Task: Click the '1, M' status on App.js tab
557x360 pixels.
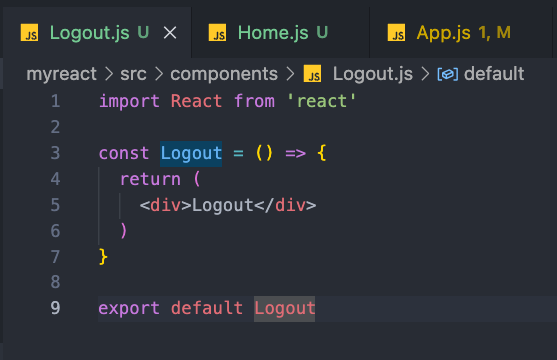Action: 494,33
